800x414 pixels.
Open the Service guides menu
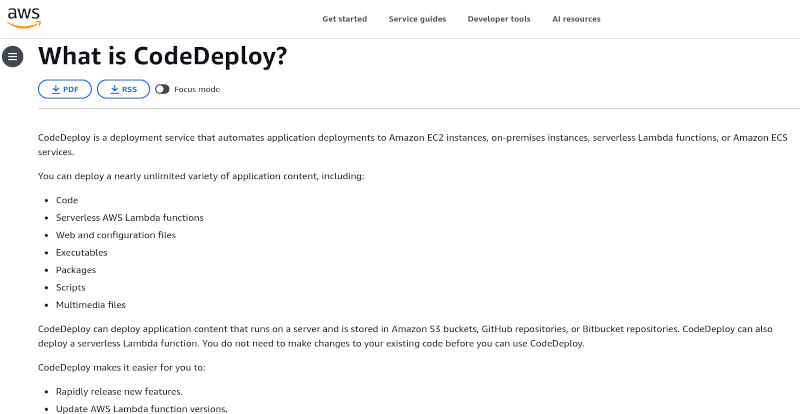click(x=417, y=19)
